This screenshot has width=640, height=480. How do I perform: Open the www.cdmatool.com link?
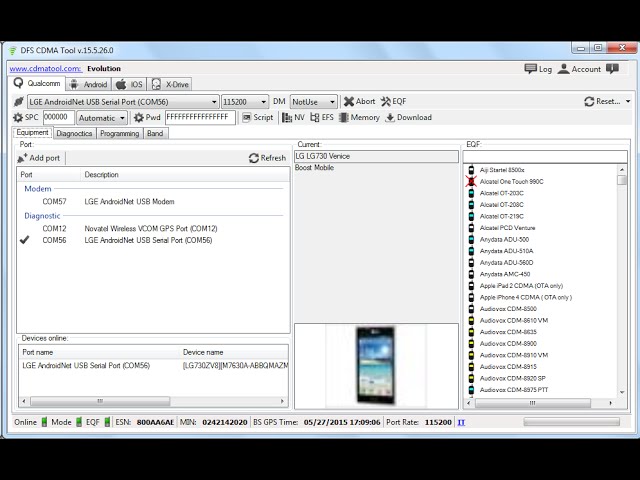[x=45, y=69]
